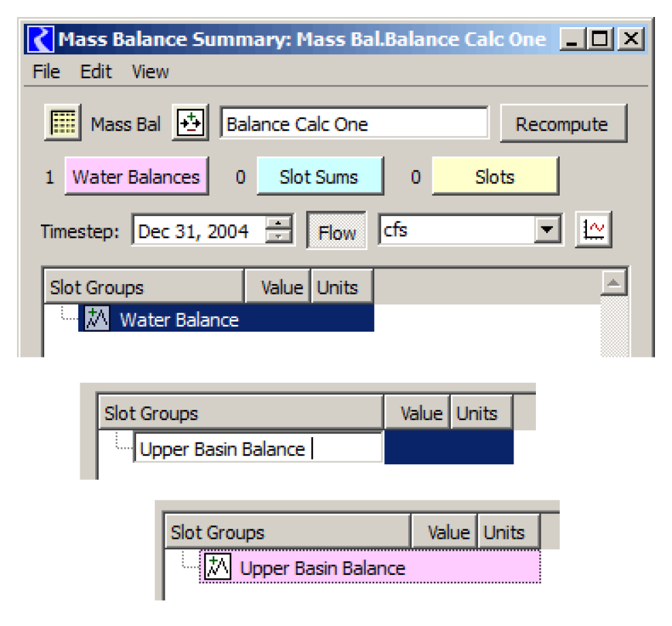The height and width of the screenshot is (626, 672).
Task: Click the RiverWare title bar logo icon
Action: click(40, 39)
